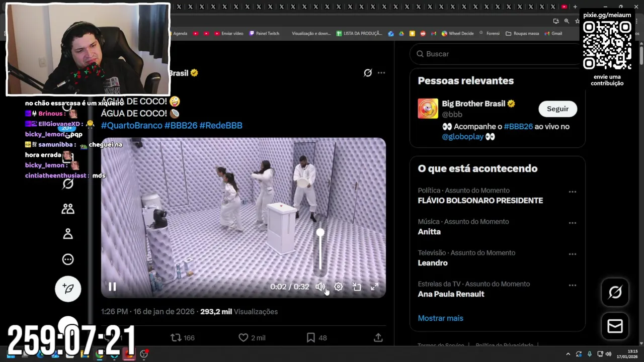Open the #QuartoBranco hashtag
The height and width of the screenshot is (362, 644).
coord(132,125)
